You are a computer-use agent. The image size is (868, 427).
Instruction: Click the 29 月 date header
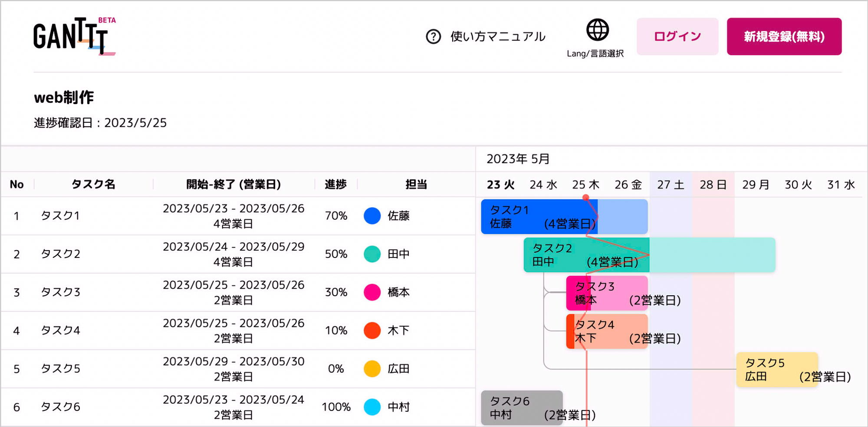point(756,185)
